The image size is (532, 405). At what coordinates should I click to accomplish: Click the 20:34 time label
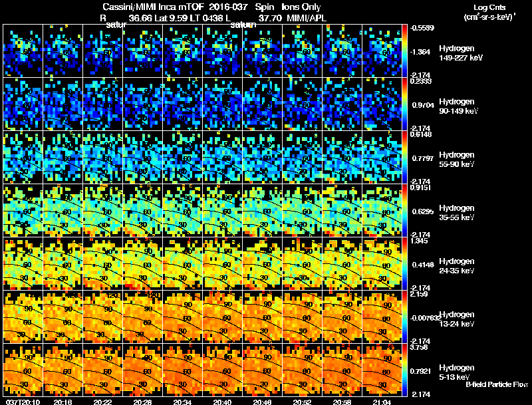click(x=182, y=402)
